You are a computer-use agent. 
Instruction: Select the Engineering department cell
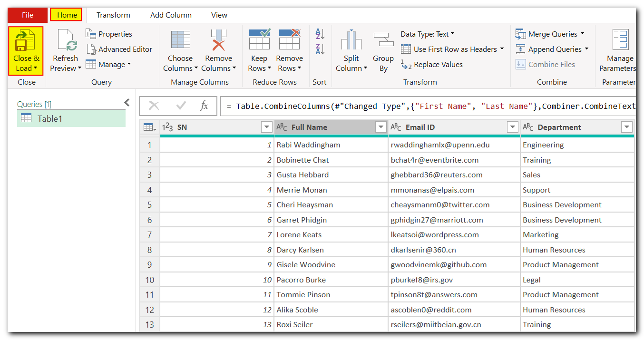click(577, 145)
